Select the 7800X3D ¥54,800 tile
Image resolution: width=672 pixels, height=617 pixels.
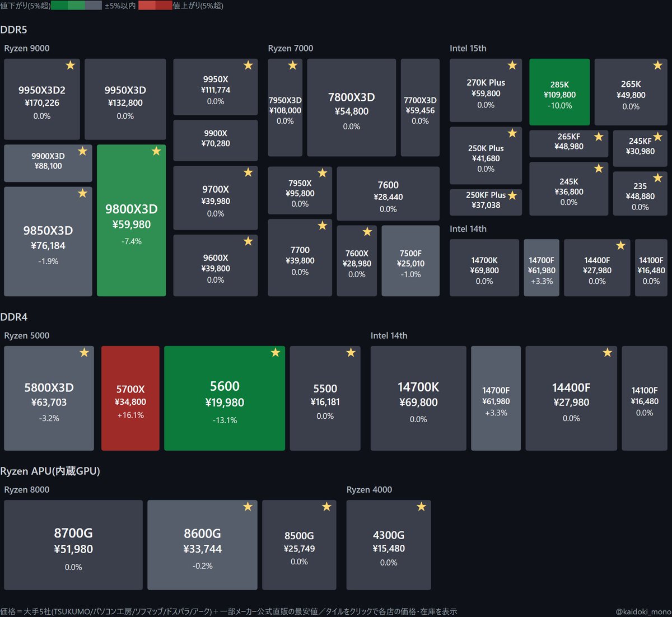(x=352, y=107)
